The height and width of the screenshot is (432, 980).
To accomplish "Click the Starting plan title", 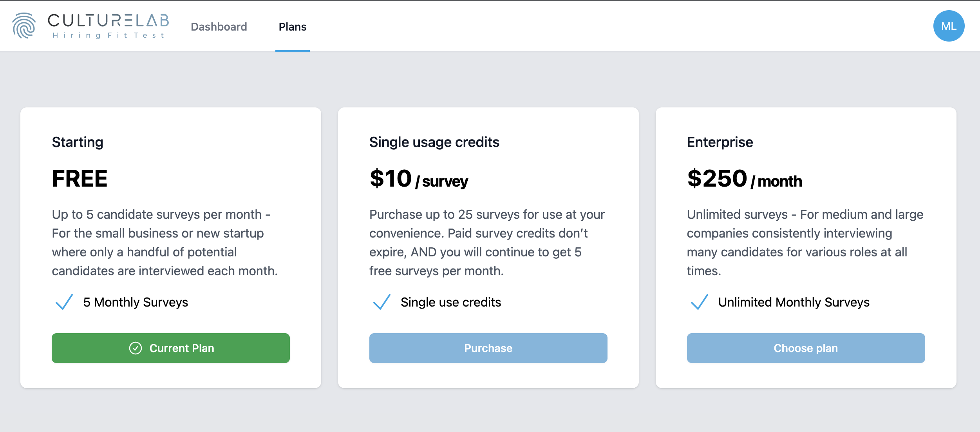I will click(78, 142).
